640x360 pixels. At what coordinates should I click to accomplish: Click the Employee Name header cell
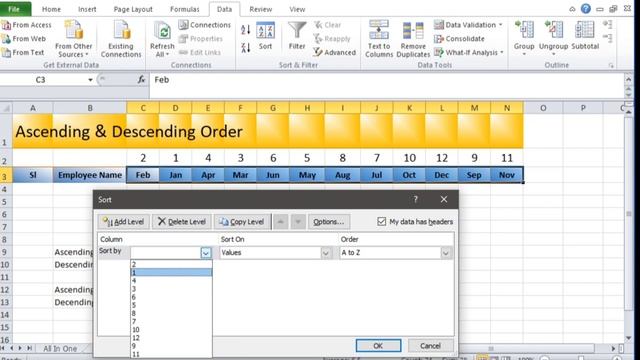[90, 175]
